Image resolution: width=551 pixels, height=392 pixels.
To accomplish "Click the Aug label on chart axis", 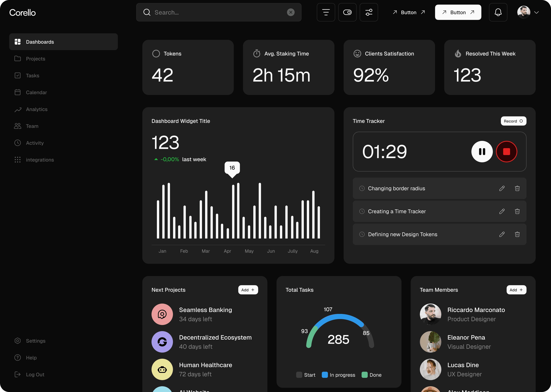I will 314,251.
